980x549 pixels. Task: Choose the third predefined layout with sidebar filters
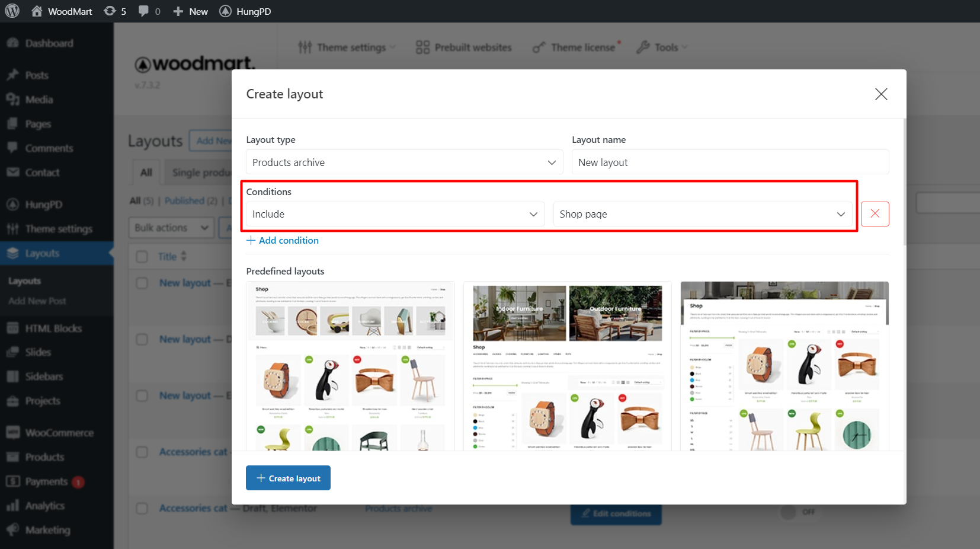coord(784,366)
